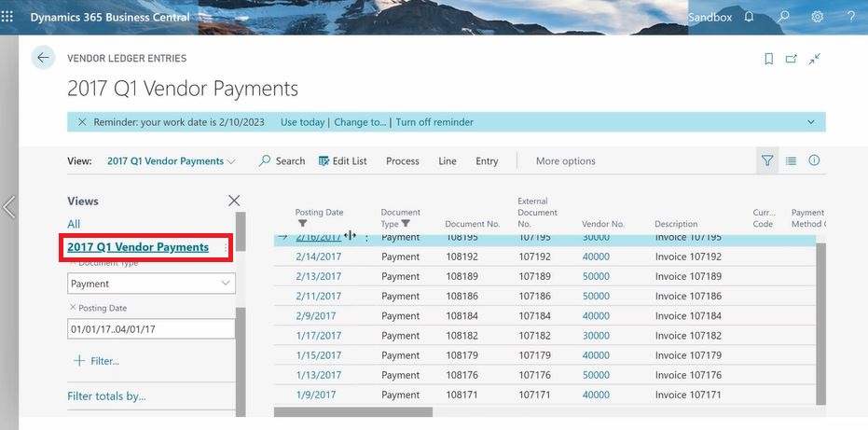
Task: Click the Document Type column filter icon
Action: coord(406,223)
